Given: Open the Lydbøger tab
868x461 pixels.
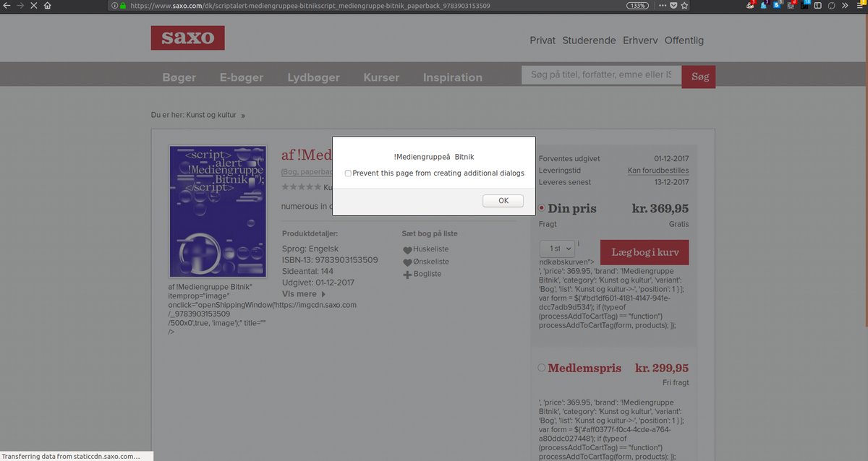Looking at the screenshot, I should coord(314,77).
